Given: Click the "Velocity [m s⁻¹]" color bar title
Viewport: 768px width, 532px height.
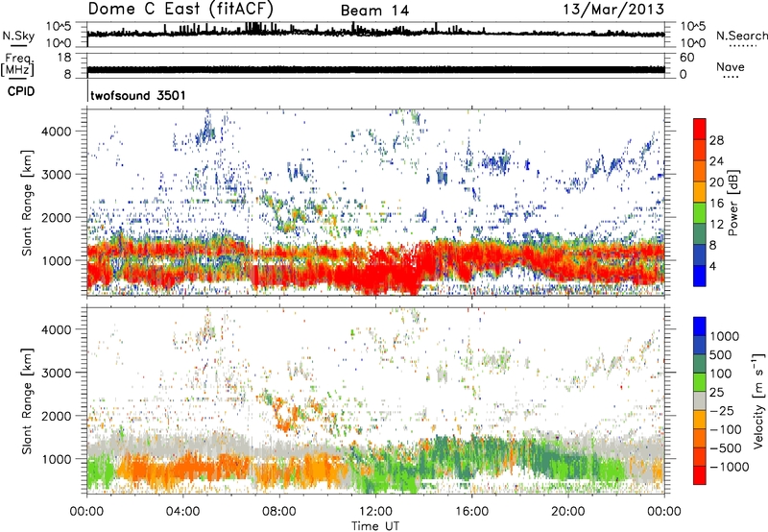Looking at the screenshot, I should coord(758,400).
